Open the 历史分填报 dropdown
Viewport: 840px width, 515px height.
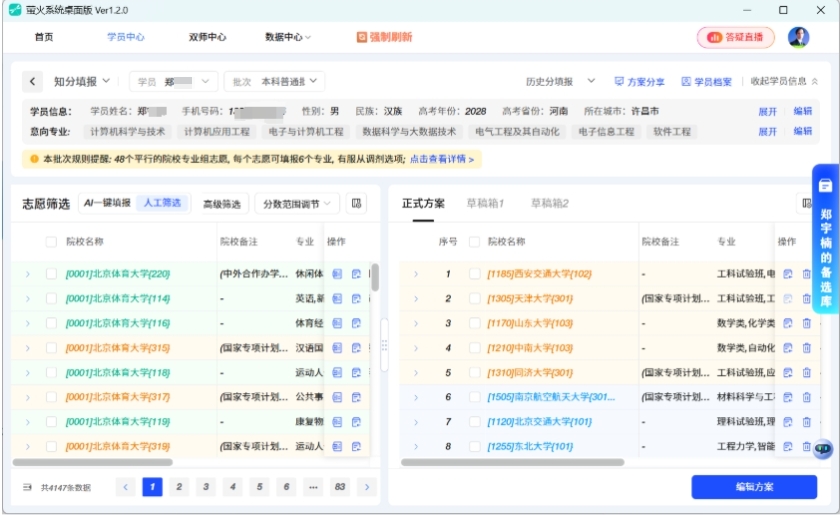click(560, 81)
